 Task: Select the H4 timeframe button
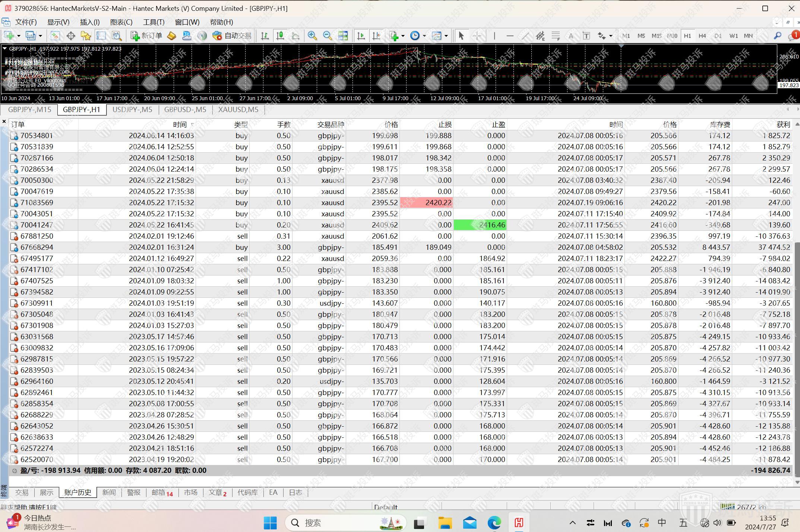(702, 36)
